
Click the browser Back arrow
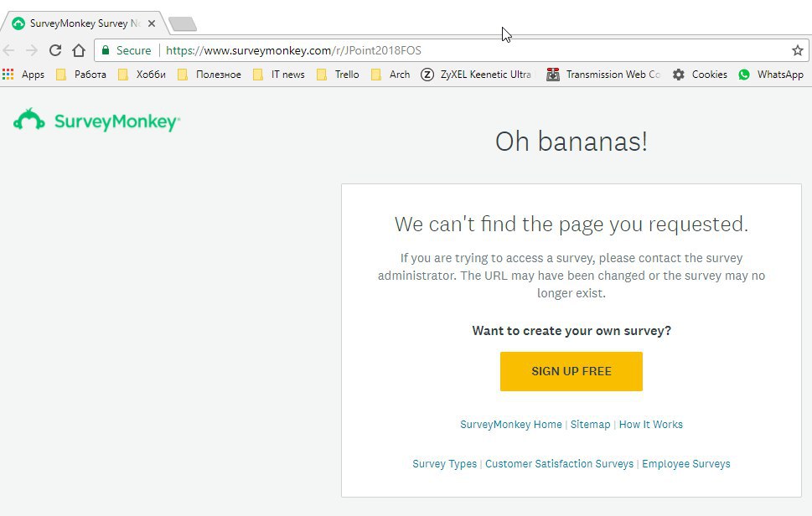pos(9,50)
